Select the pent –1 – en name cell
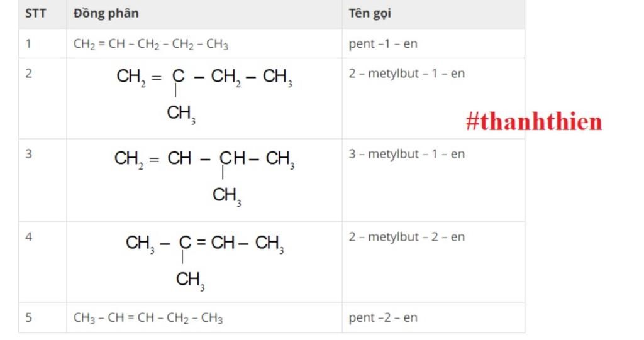This screenshot has width=644, height=340. pyautogui.click(x=383, y=43)
